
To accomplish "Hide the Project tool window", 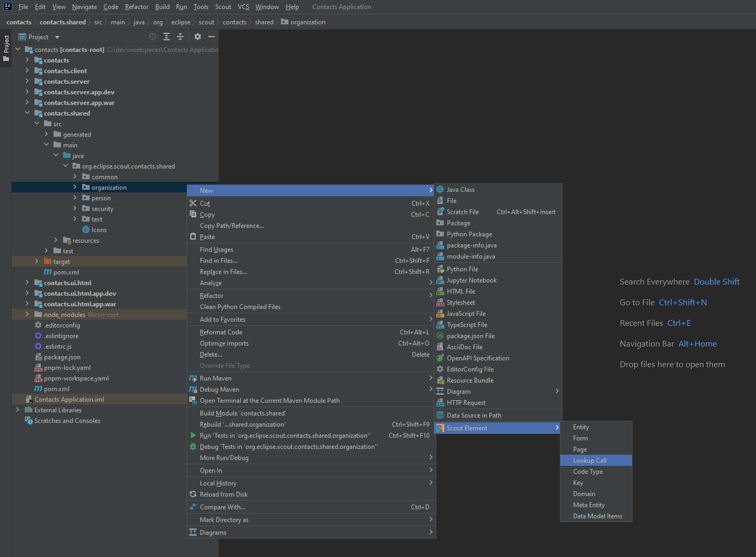I will (x=211, y=37).
